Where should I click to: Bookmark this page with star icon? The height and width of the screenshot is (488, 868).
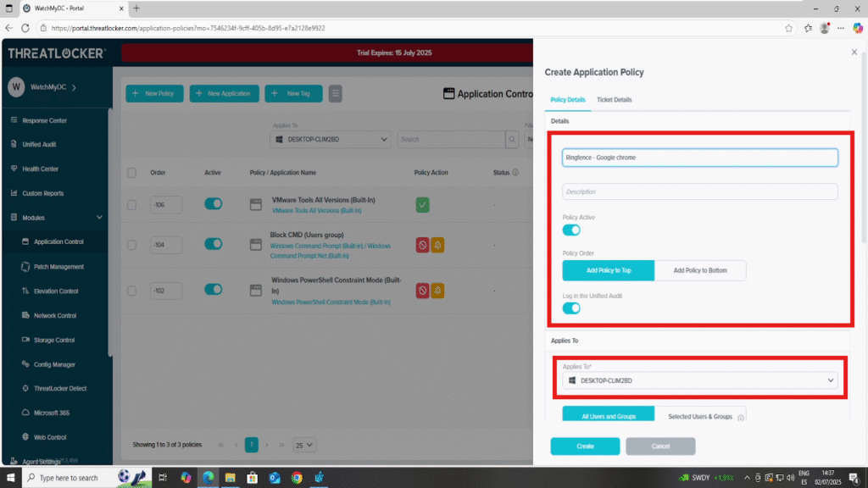click(x=789, y=28)
